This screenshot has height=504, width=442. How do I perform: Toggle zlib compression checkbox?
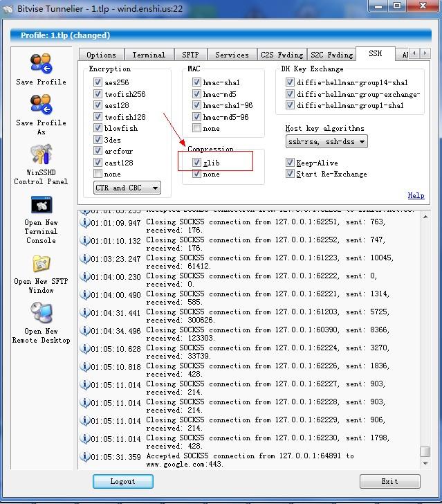coord(196,163)
